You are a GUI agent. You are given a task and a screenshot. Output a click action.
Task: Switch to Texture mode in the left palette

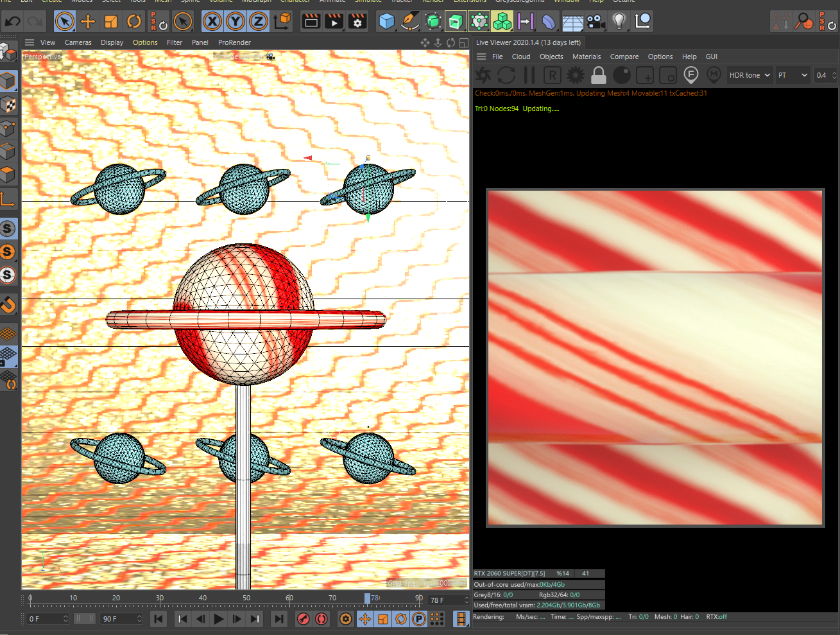tap(8, 105)
